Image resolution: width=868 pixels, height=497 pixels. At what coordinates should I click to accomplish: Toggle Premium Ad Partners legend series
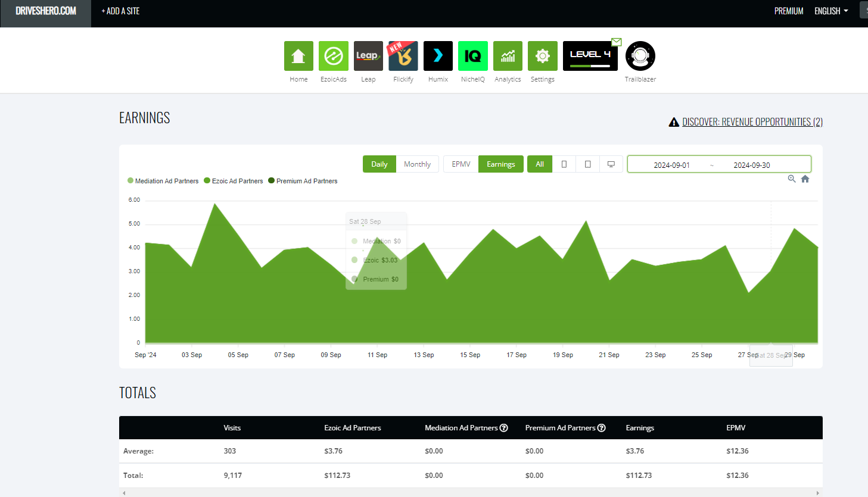point(303,181)
